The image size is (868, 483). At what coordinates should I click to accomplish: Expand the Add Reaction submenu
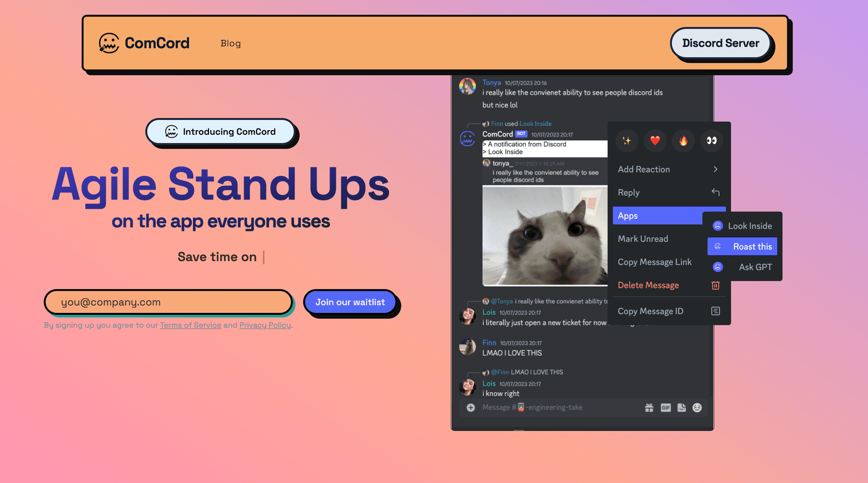(x=669, y=169)
